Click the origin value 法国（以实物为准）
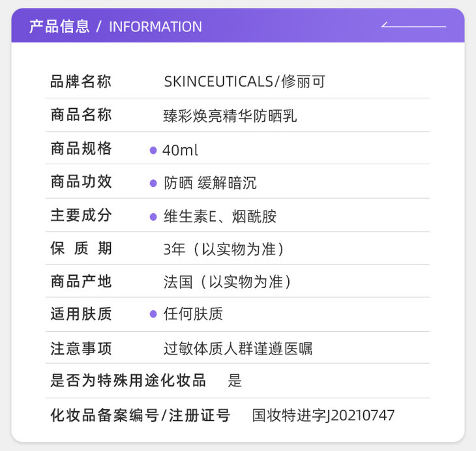This screenshot has width=476, height=451. tap(227, 282)
